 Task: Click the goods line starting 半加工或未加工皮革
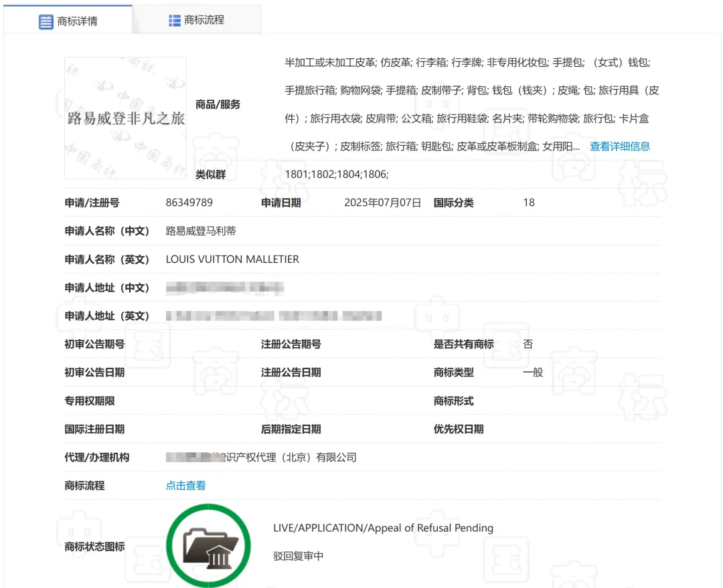coord(467,63)
